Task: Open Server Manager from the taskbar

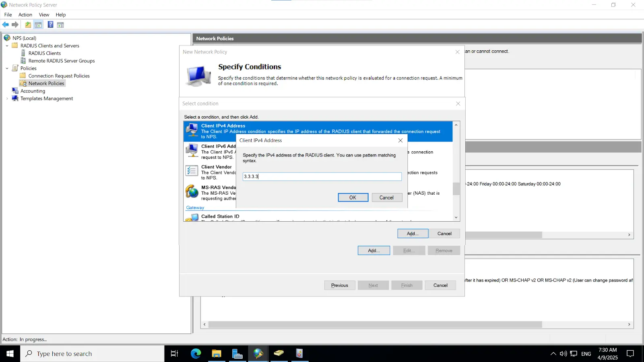Action: pyautogui.click(x=237, y=354)
